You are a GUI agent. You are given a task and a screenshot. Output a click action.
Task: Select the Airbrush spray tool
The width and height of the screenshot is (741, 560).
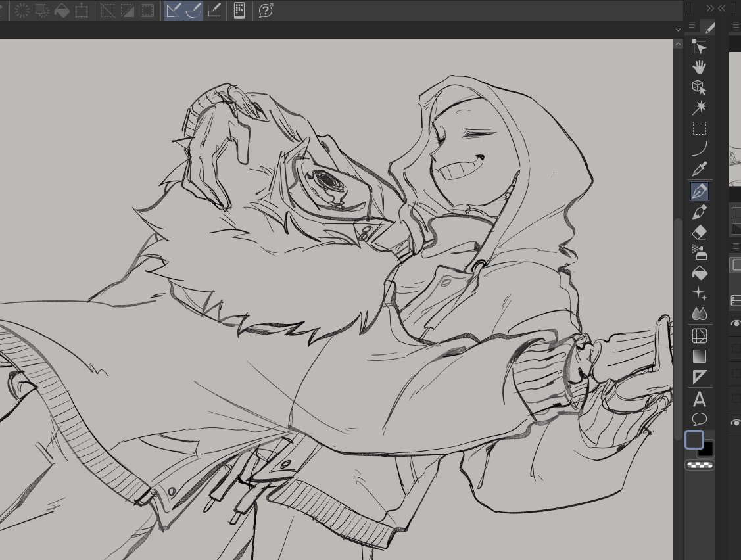pyautogui.click(x=699, y=252)
